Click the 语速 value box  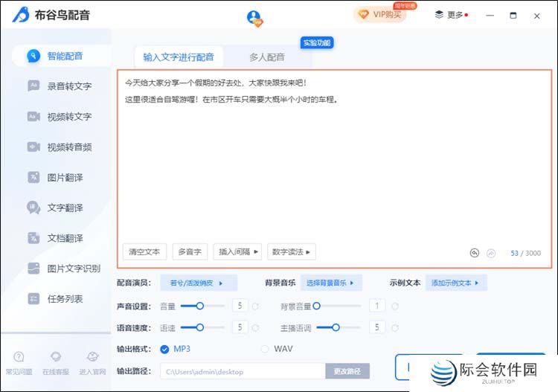tap(240, 327)
